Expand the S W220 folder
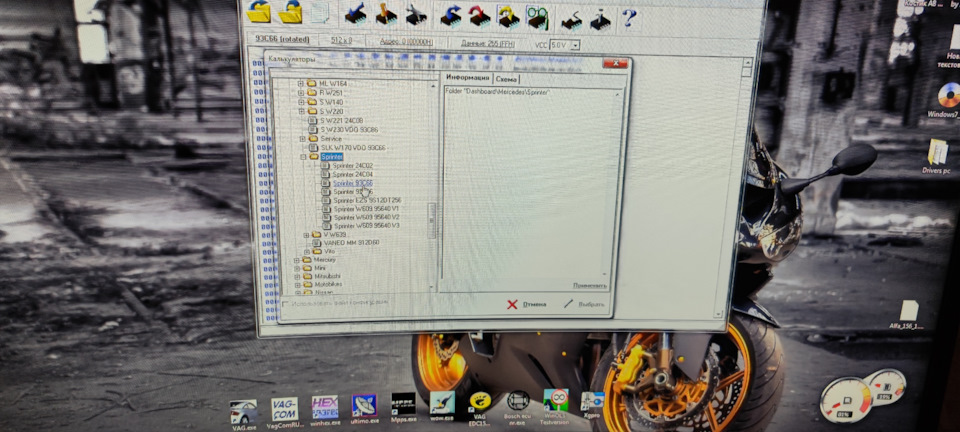This screenshot has width=960, height=432. click(301, 111)
